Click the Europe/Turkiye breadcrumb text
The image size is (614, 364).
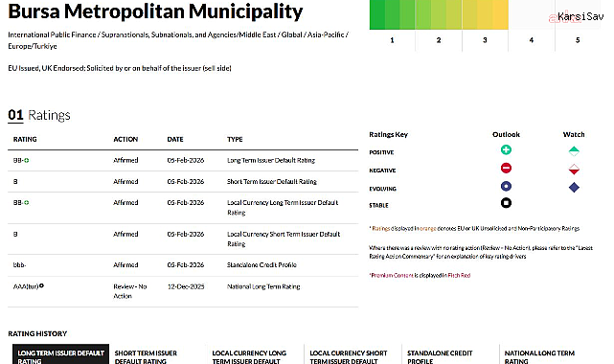33,46
